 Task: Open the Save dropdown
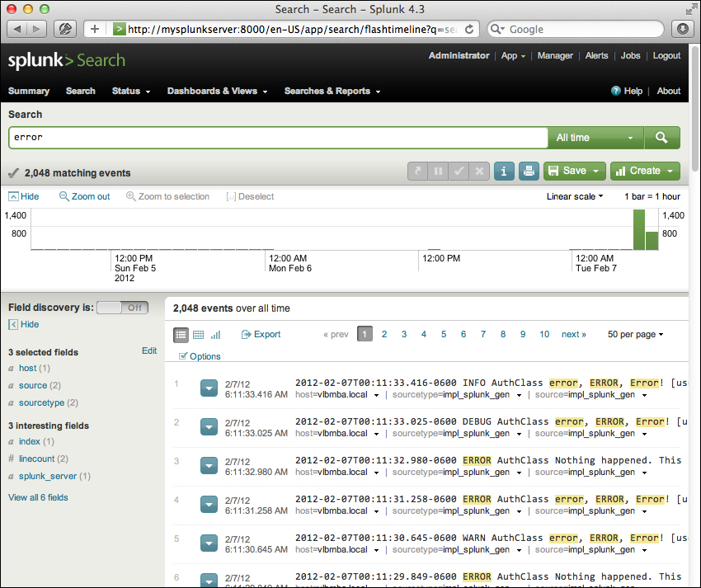575,172
